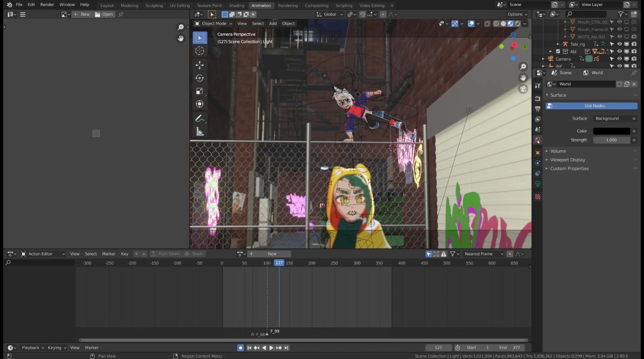
Task: Select the Move tool
Action: click(x=200, y=65)
